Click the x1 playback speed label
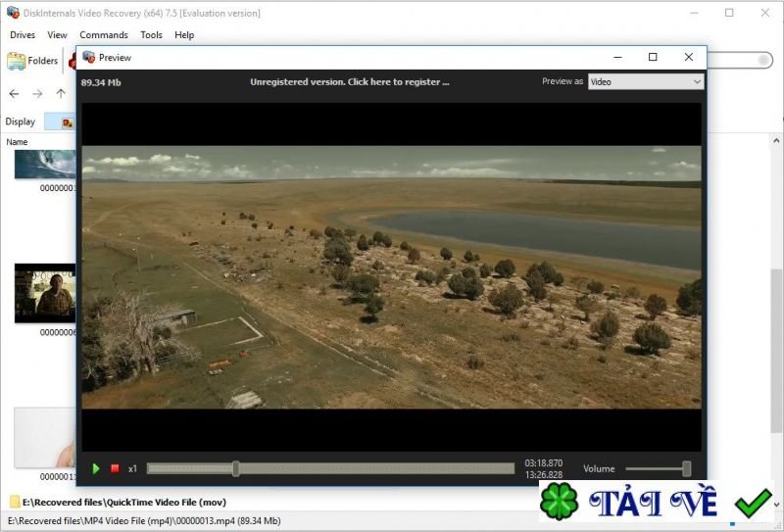 pyautogui.click(x=132, y=469)
